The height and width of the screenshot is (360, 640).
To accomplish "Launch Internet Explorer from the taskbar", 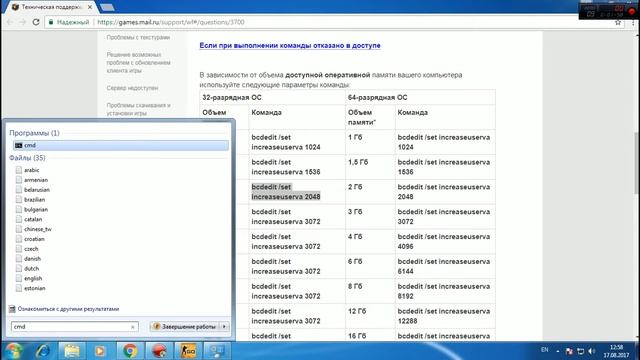I will [43, 351].
